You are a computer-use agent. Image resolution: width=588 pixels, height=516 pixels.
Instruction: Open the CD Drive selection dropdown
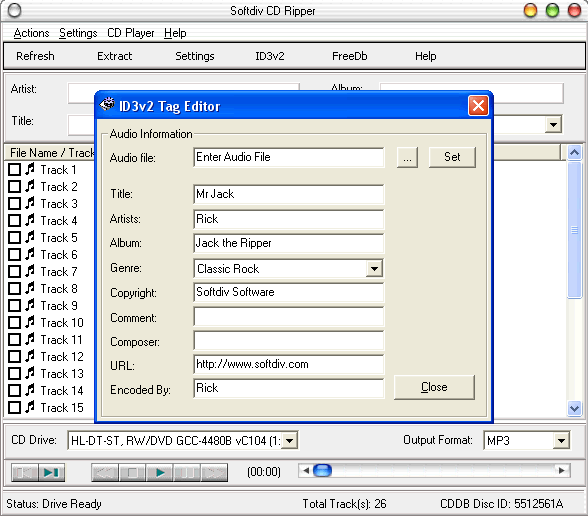[x=289, y=440]
